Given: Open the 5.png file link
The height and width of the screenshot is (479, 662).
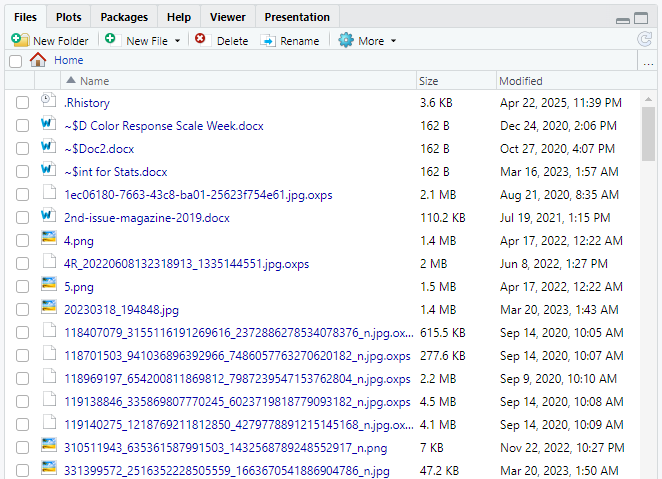Looking at the screenshot, I should coord(79,287).
